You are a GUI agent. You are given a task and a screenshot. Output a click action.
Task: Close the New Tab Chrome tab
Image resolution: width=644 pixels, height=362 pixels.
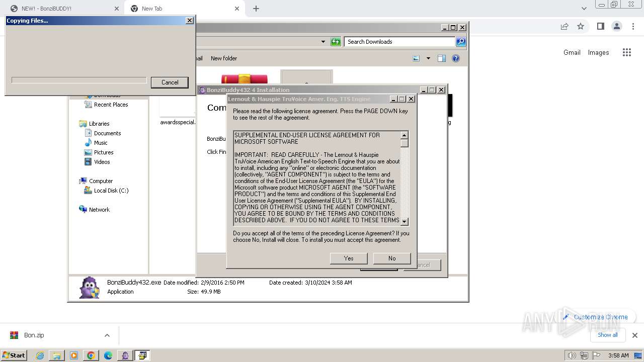237,9
